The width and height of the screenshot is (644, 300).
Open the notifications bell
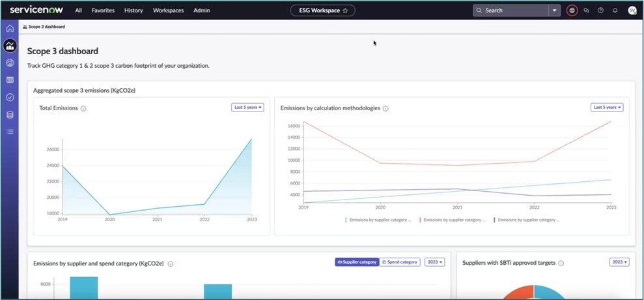[x=615, y=10]
